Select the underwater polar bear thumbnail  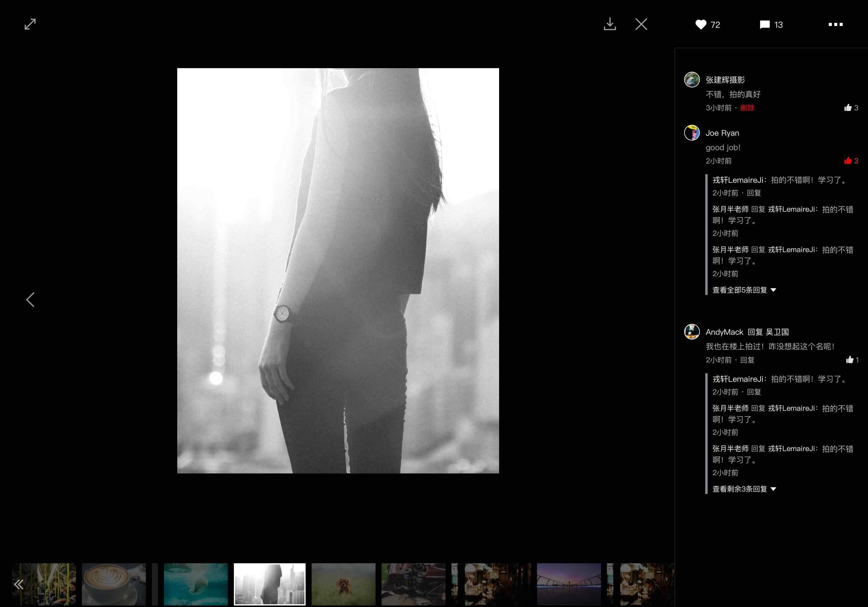196,584
